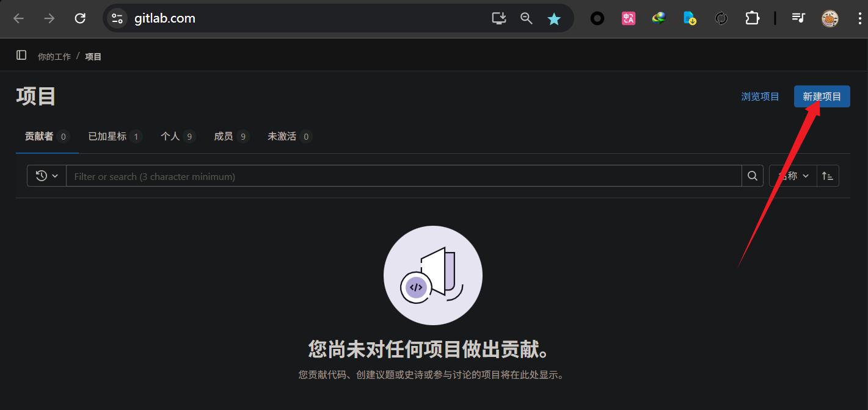The height and width of the screenshot is (410, 868).
Task: Select the 贡献者 tab
Action: 47,136
